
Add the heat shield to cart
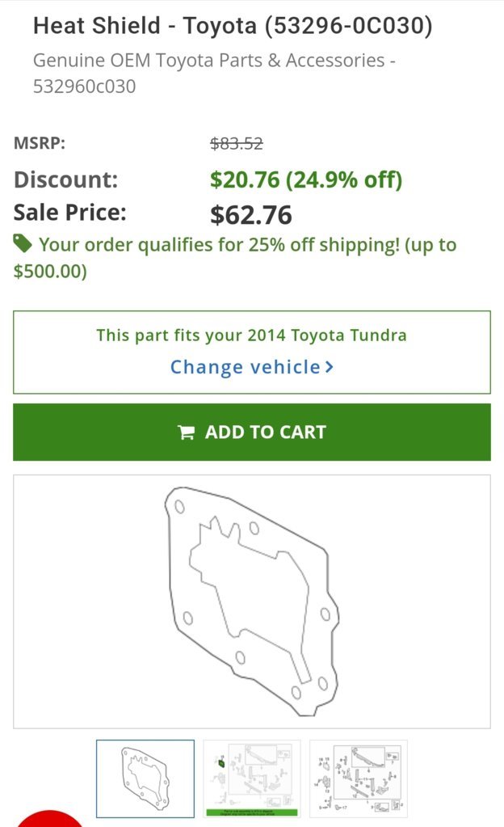pyautogui.click(x=252, y=432)
